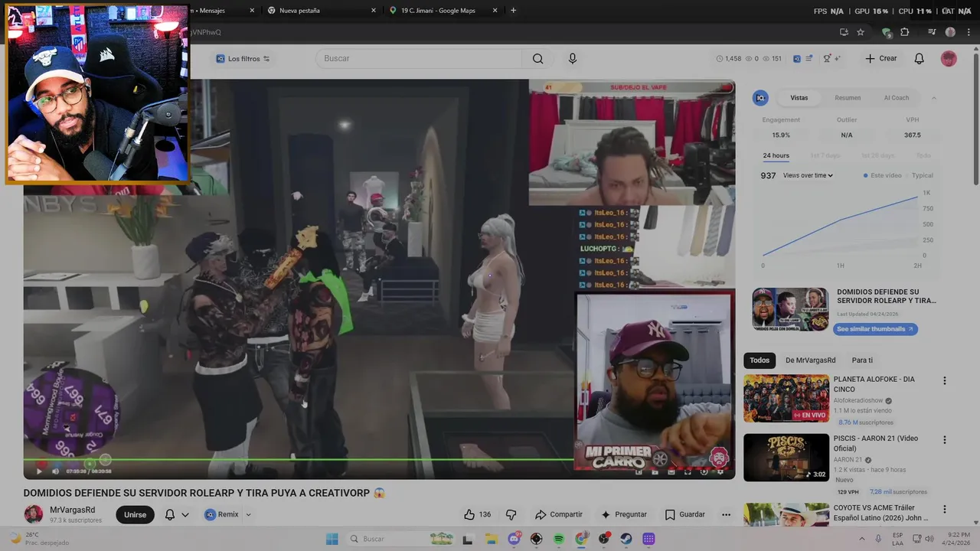Switch to the AI Coach tab

(x=896, y=98)
